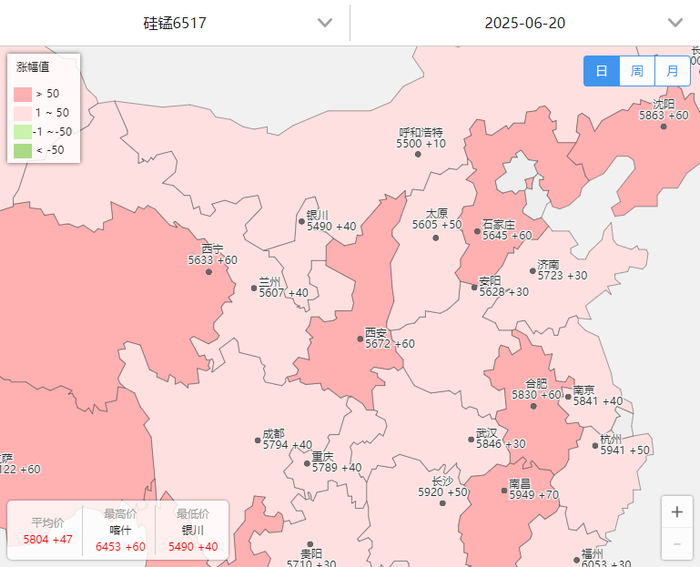The height and width of the screenshot is (567, 700).
Task: Open the 硅锰6517 product dropdown
Action: [175, 23]
